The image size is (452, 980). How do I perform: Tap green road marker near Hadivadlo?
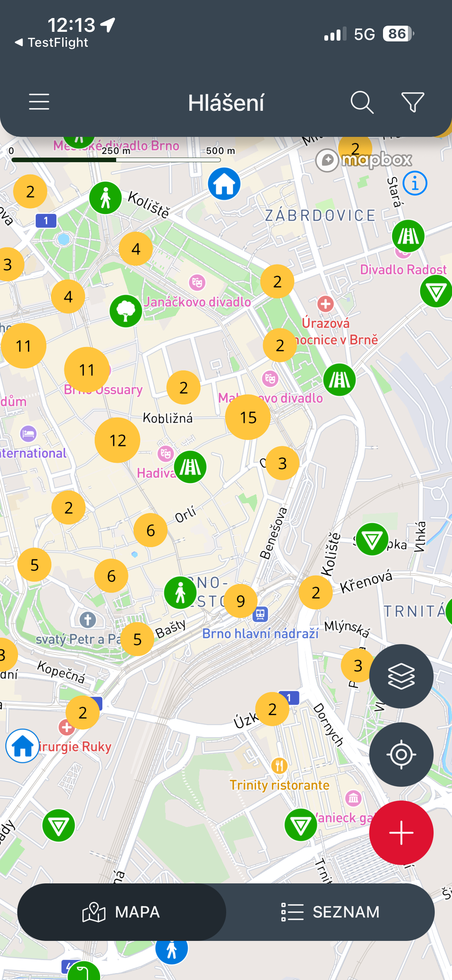click(x=190, y=467)
